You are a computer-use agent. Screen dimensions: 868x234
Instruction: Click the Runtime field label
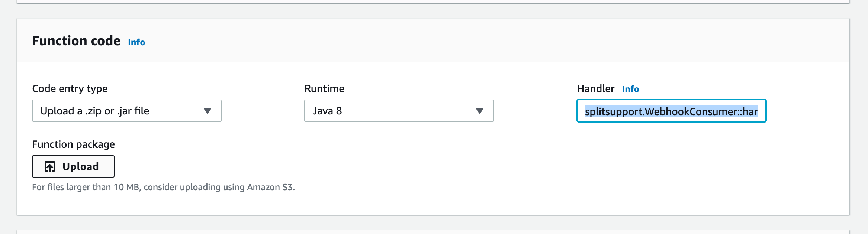coord(324,89)
